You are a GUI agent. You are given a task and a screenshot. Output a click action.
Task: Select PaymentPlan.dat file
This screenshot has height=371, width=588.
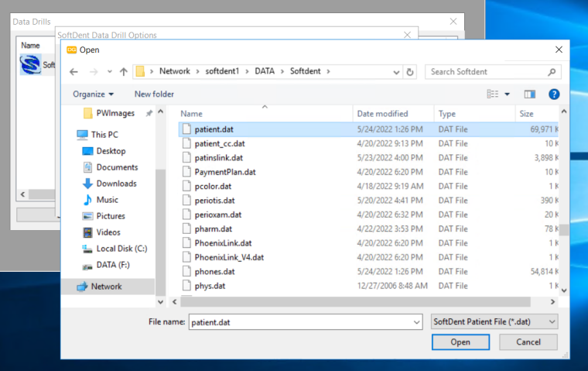click(225, 172)
